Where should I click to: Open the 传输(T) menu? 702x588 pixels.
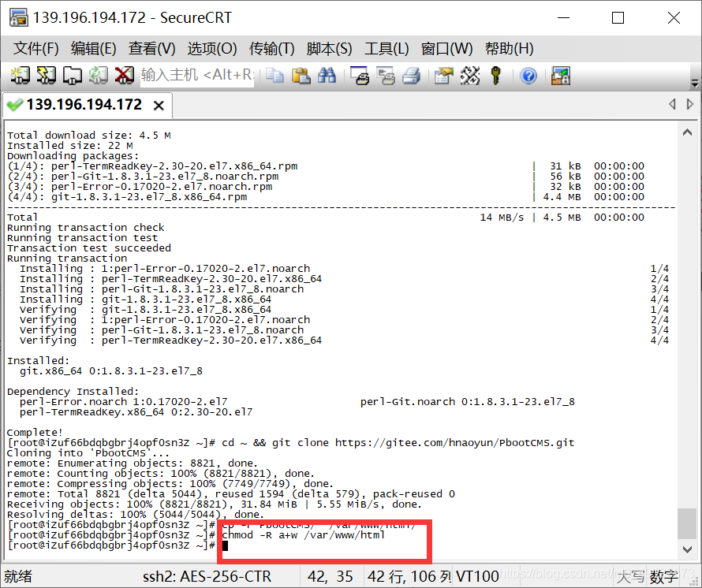(272, 48)
